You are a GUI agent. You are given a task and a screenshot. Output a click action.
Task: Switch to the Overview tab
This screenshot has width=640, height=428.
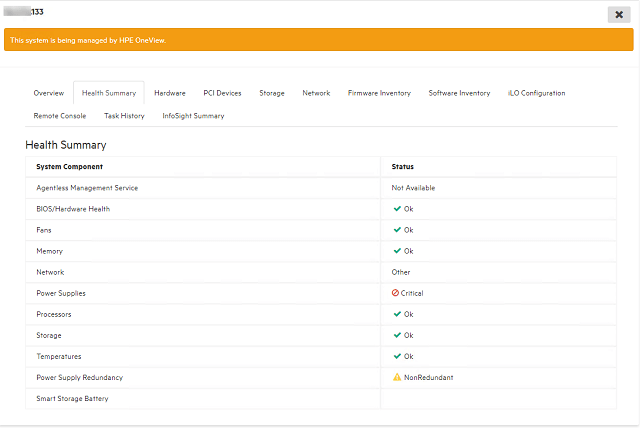pos(48,93)
